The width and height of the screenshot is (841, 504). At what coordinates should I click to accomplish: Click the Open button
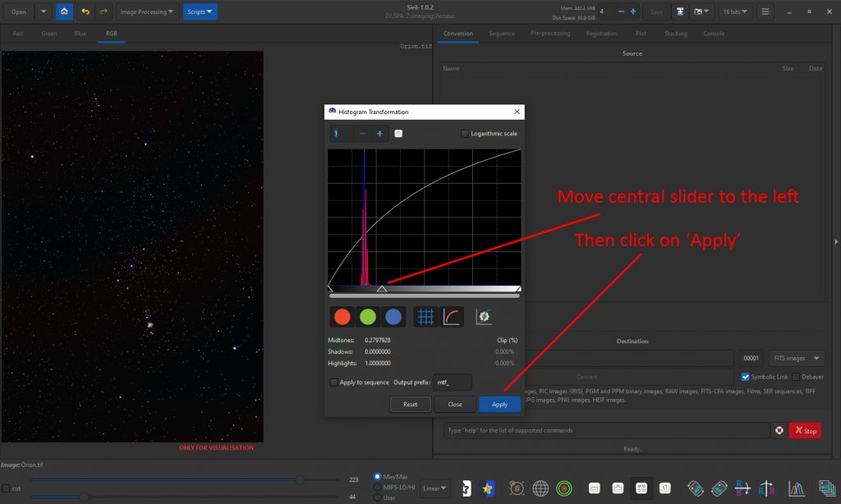[x=19, y=11]
